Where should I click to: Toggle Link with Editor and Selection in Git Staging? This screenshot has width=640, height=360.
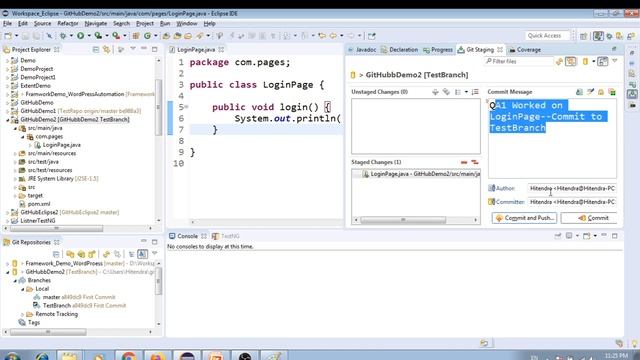pos(571,61)
